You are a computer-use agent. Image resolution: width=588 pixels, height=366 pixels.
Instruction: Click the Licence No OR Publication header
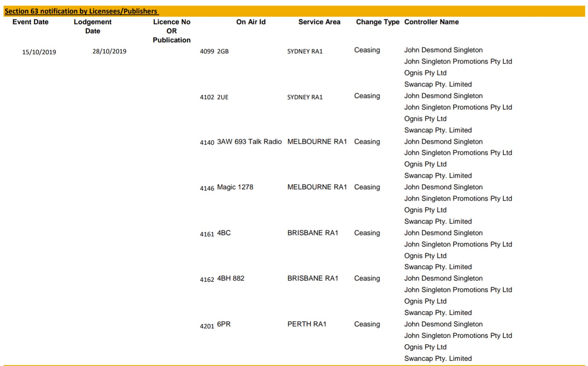pyautogui.click(x=172, y=31)
